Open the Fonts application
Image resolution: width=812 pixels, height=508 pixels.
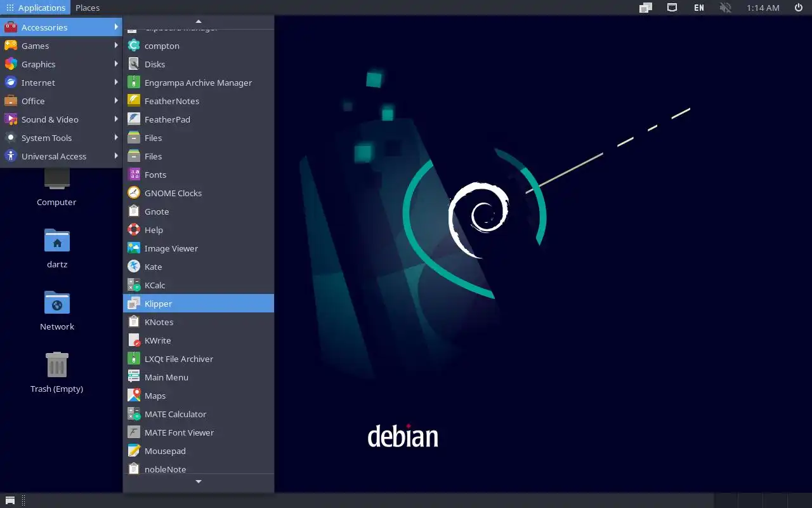coord(199,175)
